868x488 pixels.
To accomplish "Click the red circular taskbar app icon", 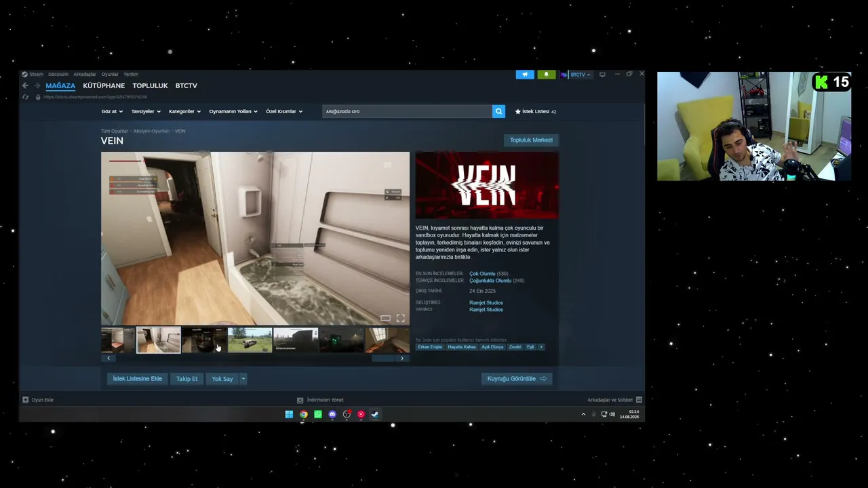I will [361, 414].
